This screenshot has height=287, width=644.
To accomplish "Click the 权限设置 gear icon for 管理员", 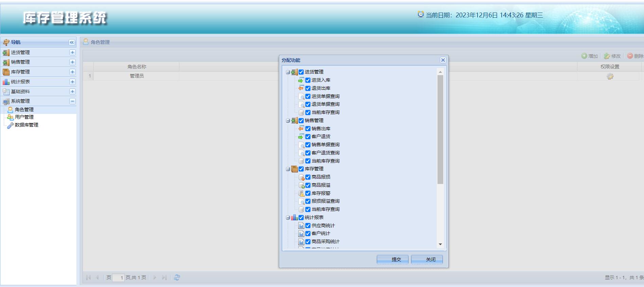I will [610, 77].
